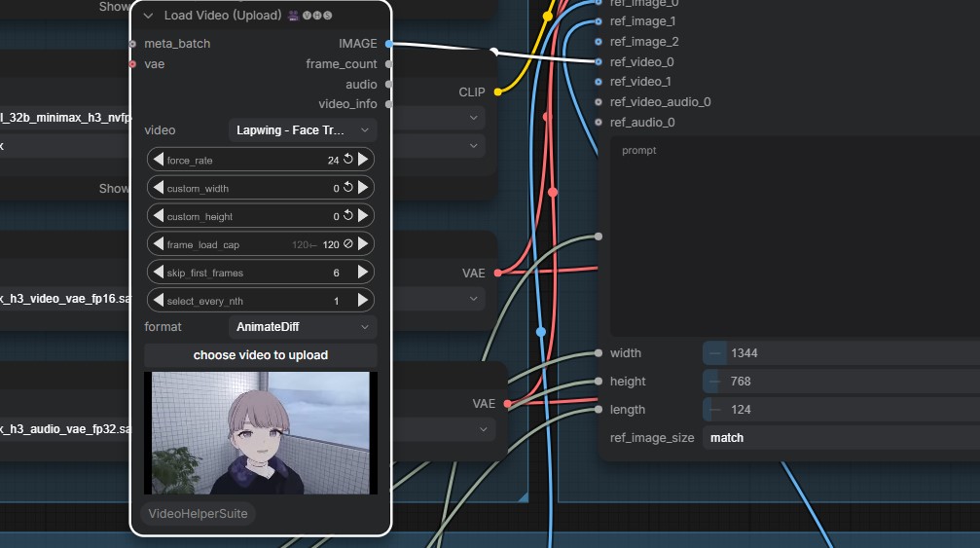Click the length value field 124

pyautogui.click(x=841, y=409)
